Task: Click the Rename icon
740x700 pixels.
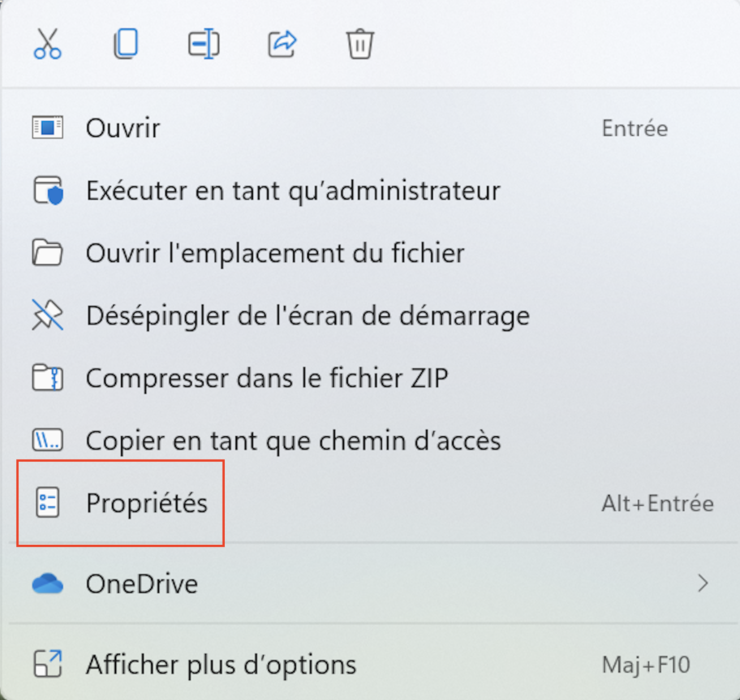Action: (x=204, y=44)
